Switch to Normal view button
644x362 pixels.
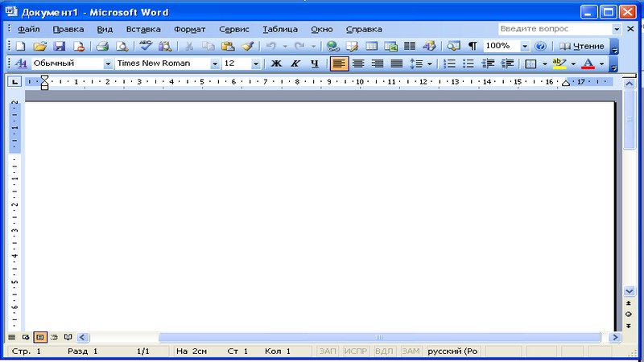coord(12,337)
